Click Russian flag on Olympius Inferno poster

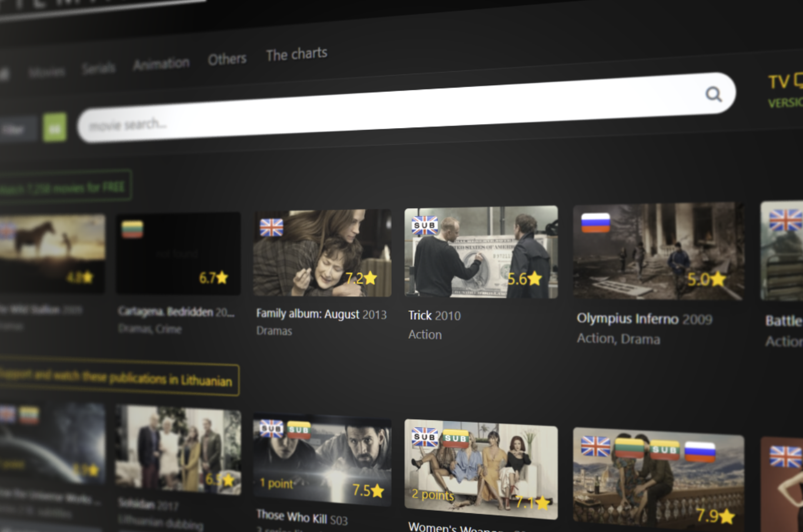(595, 223)
